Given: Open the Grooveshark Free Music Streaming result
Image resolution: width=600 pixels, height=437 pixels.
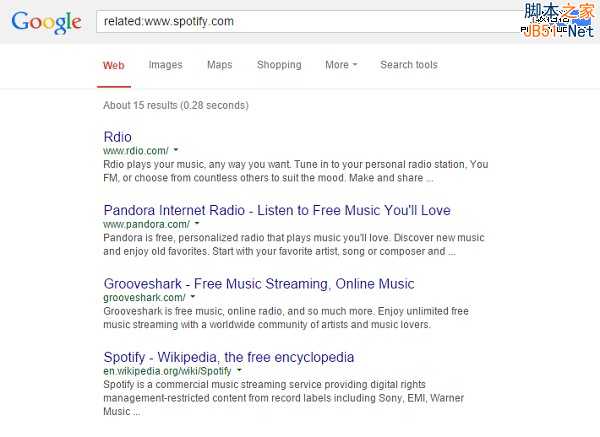Looking at the screenshot, I should [x=258, y=284].
